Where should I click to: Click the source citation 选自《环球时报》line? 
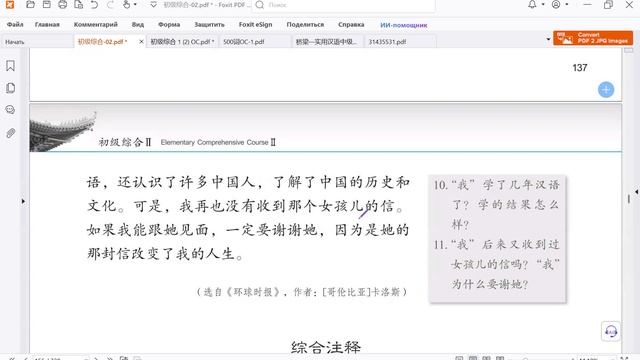[302, 292]
